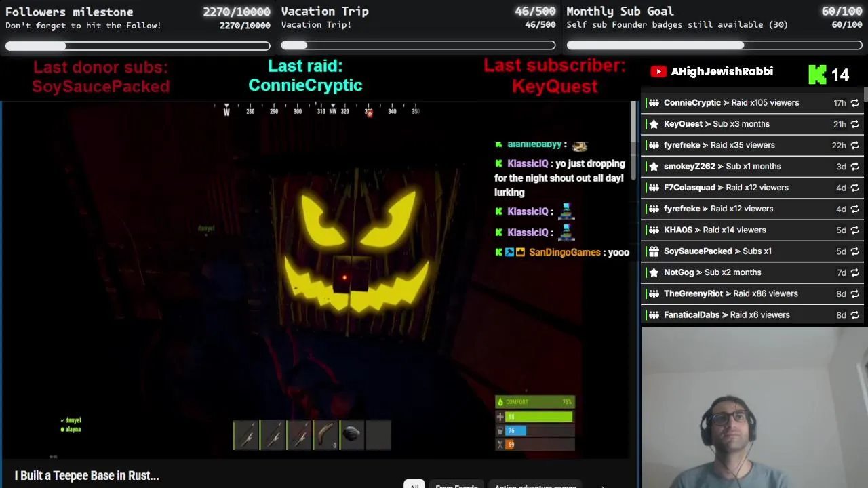Click the green Kick logo icon
The width and height of the screenshot is (868, 488).
817,75
